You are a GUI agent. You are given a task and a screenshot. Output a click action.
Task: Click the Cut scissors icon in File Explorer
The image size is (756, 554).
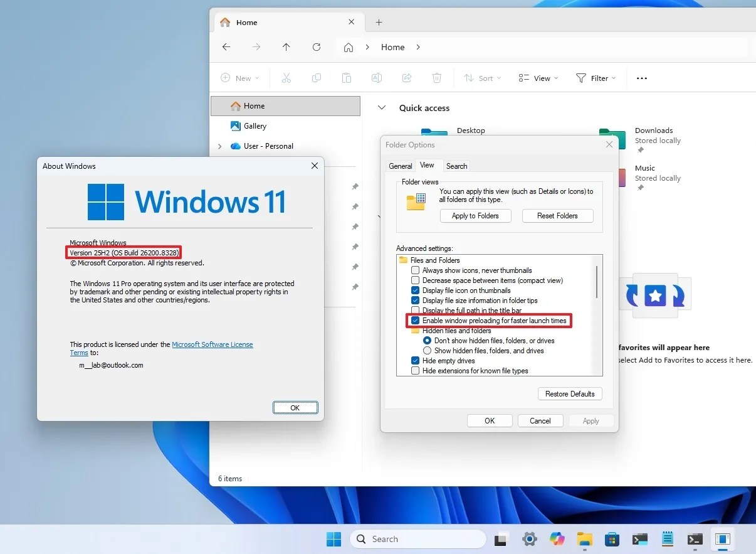[x=286, y=78]
